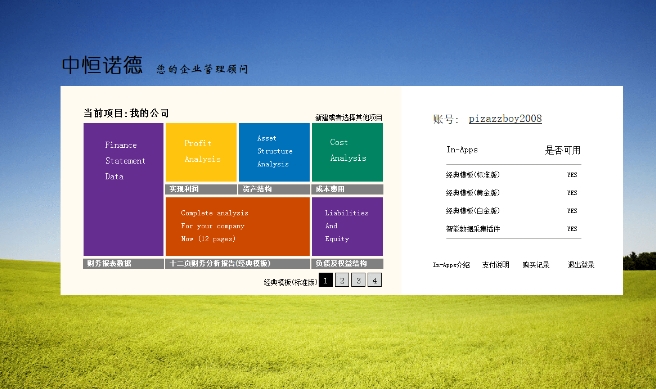Click YES in the 白金版 row
Screen dimensions: 656x389
pos(572,211)
